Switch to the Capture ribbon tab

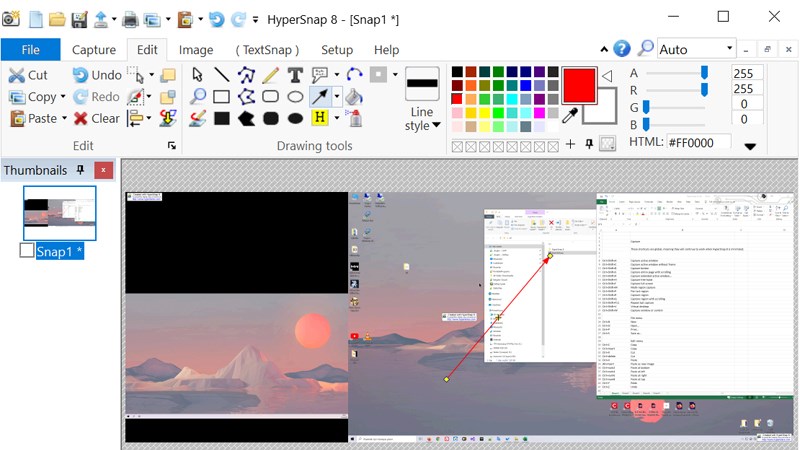pyautogui.click(x=94, y=50)
